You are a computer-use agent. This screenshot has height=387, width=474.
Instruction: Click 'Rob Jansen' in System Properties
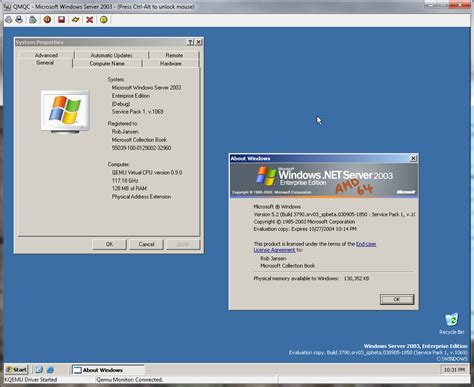(x=125, y=132)
